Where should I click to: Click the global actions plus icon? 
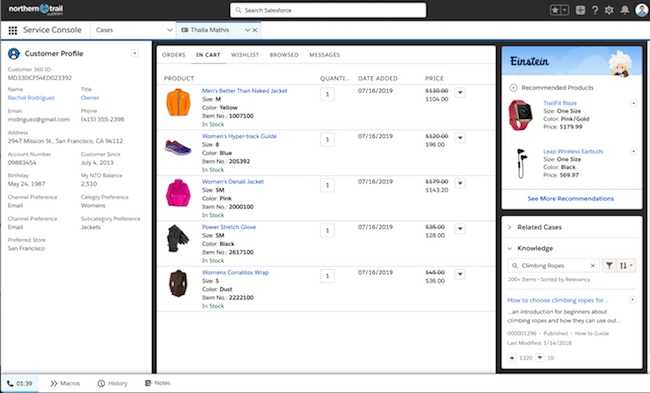tap(580, 10)
